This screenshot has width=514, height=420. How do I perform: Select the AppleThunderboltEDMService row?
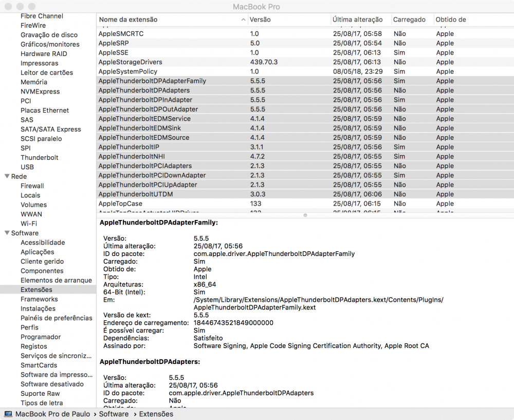[305, 119]
